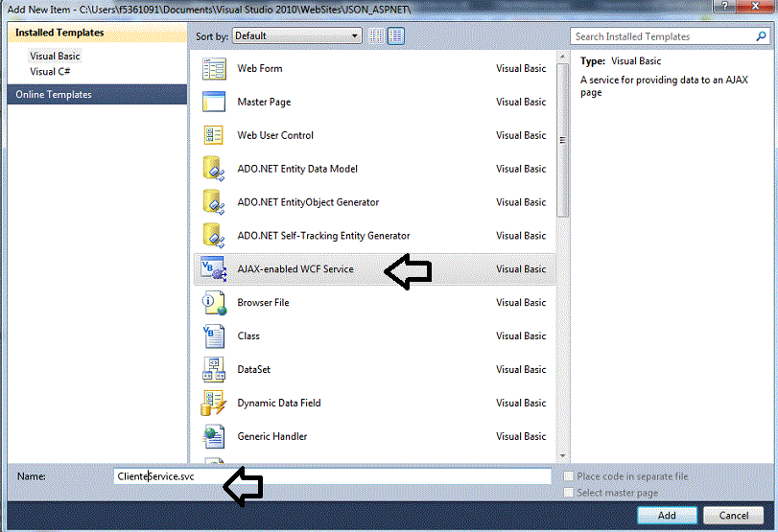Click the search magnifier icon
The height and width of the screenshot is (532, 778).
pyautogui.click(x=761, y=36)
